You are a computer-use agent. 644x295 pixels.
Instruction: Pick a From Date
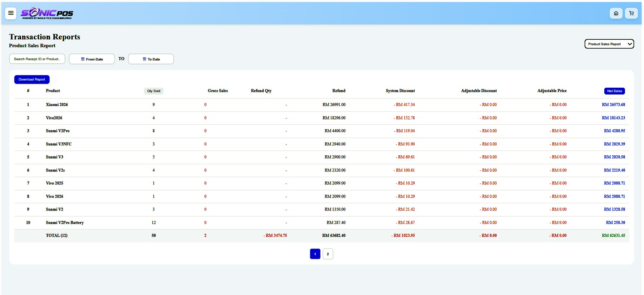pos(92,59)
